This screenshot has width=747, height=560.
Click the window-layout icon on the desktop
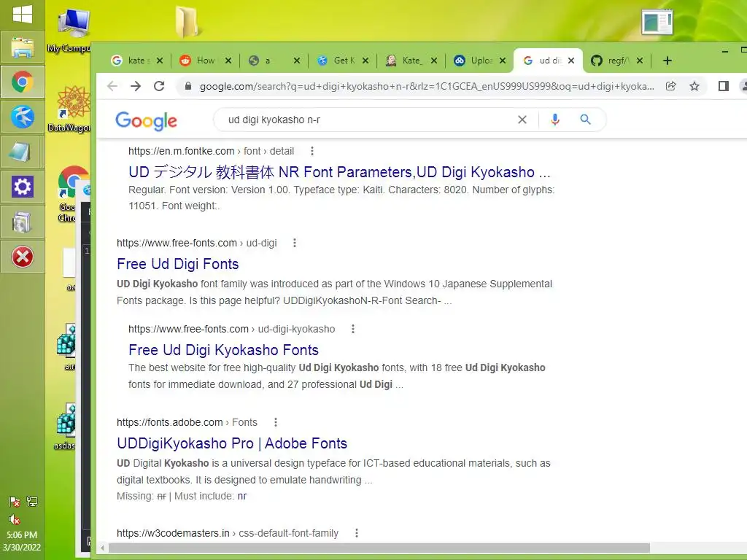657,21
